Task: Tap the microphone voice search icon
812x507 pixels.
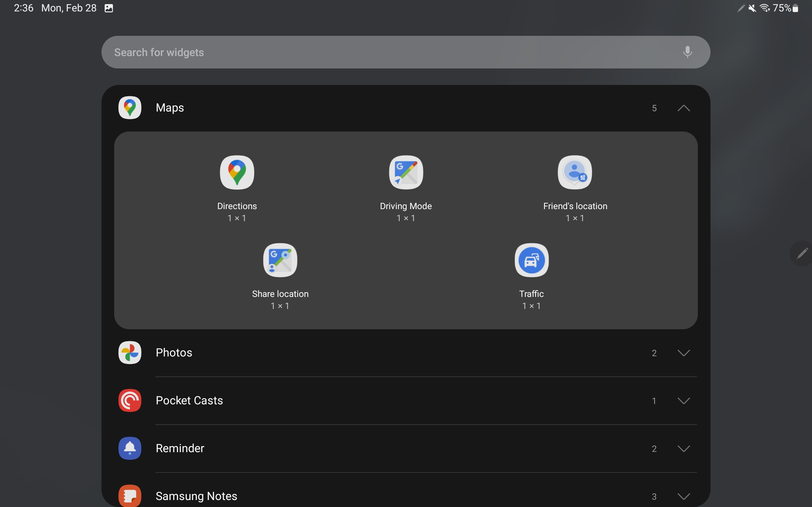Action: point(687,52)
